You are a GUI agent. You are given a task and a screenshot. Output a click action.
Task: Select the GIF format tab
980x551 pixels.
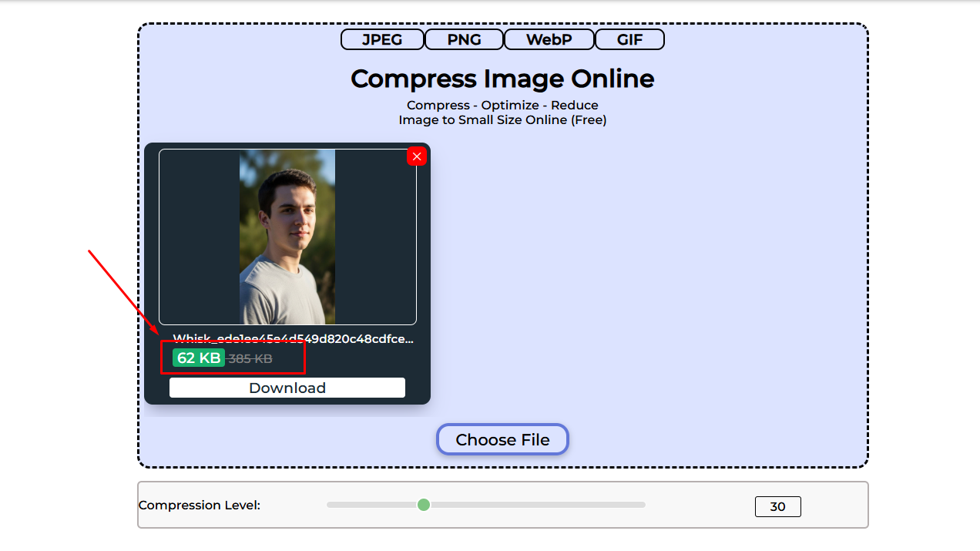point(629,39)
